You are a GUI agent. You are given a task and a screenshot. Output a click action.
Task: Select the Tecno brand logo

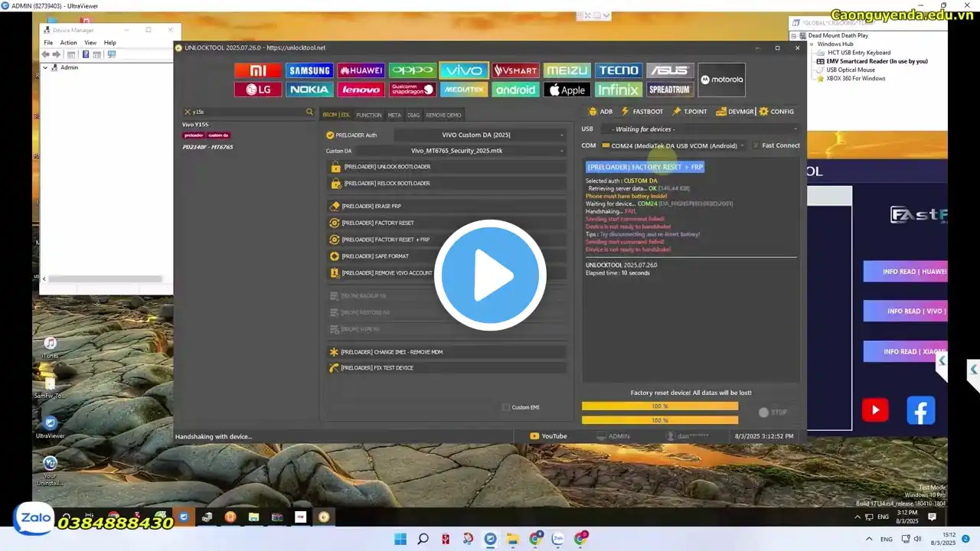coord(619,70)
